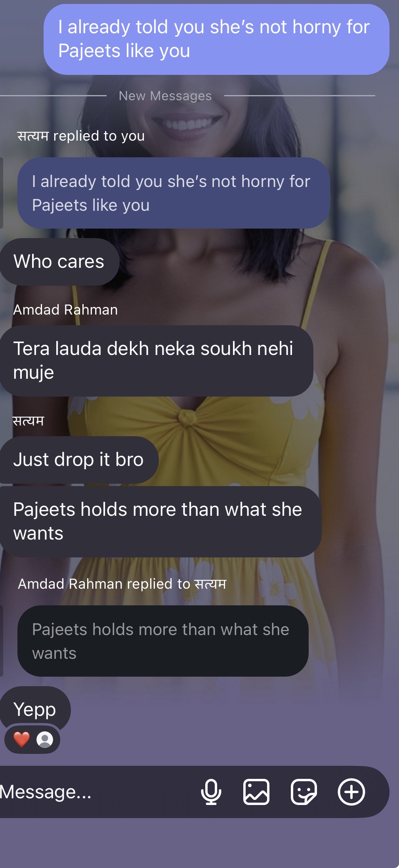Select 'Pajeets holds more than what she wants' bubble
Image resolution: width=399 pixels, height=868 pixels.
pyautogui.click(x=160, y=521)
